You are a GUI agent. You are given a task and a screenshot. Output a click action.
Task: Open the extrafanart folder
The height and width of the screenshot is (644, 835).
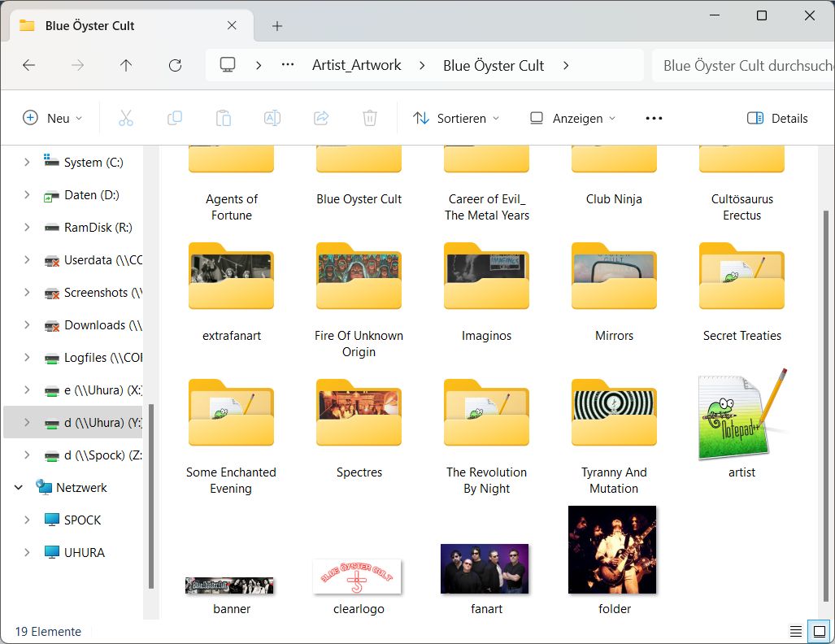click(231, 293)
